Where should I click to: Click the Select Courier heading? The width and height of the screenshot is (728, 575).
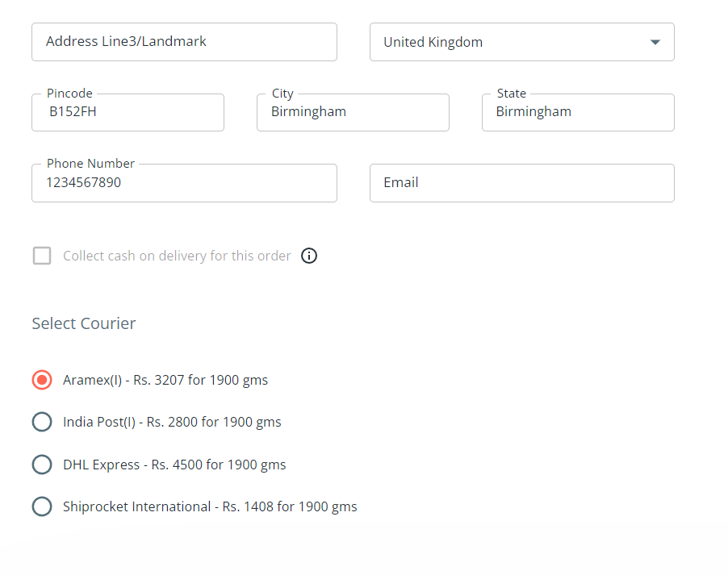tap(84, 323)
